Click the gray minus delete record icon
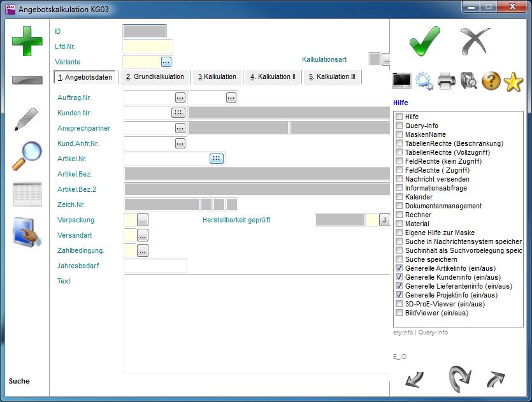The height and width of the screenshot is (402, 532). click(x=27, y=80)
